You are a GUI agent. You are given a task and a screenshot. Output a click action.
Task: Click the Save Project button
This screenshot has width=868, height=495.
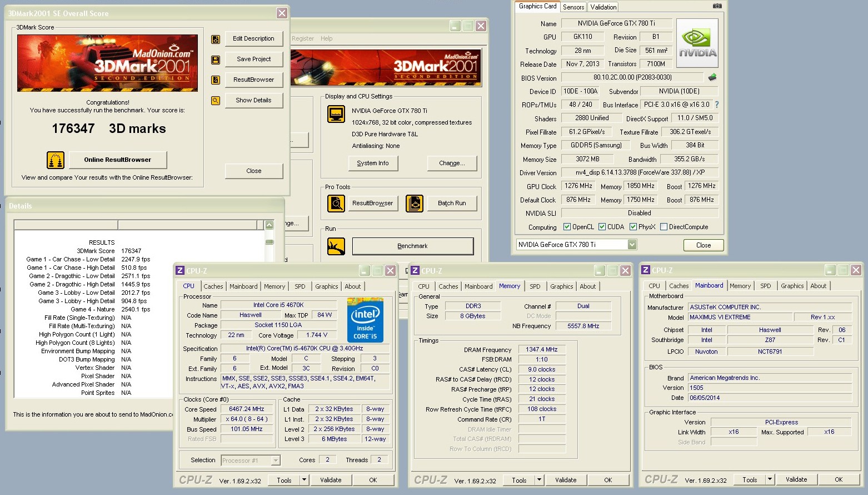click(254, 60)
